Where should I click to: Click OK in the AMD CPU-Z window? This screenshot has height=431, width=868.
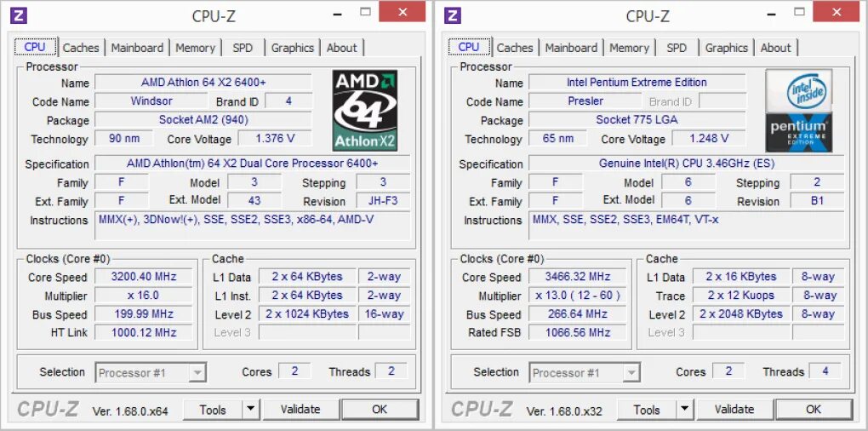pos(380,410)
